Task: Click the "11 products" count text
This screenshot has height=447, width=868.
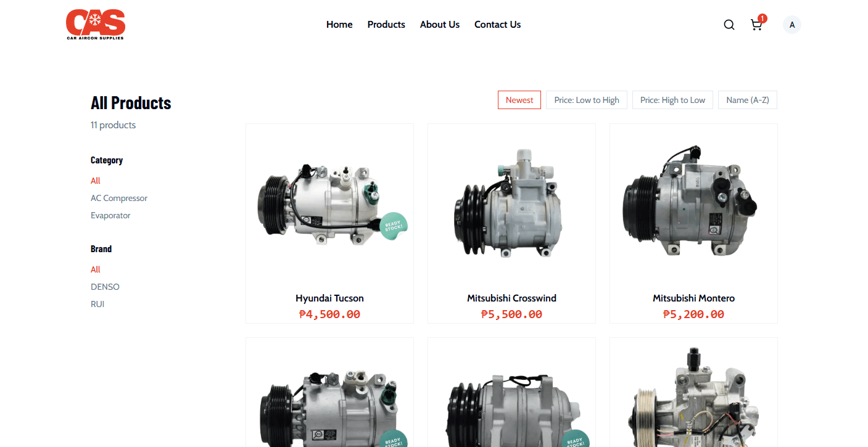Action: point(113,125)
